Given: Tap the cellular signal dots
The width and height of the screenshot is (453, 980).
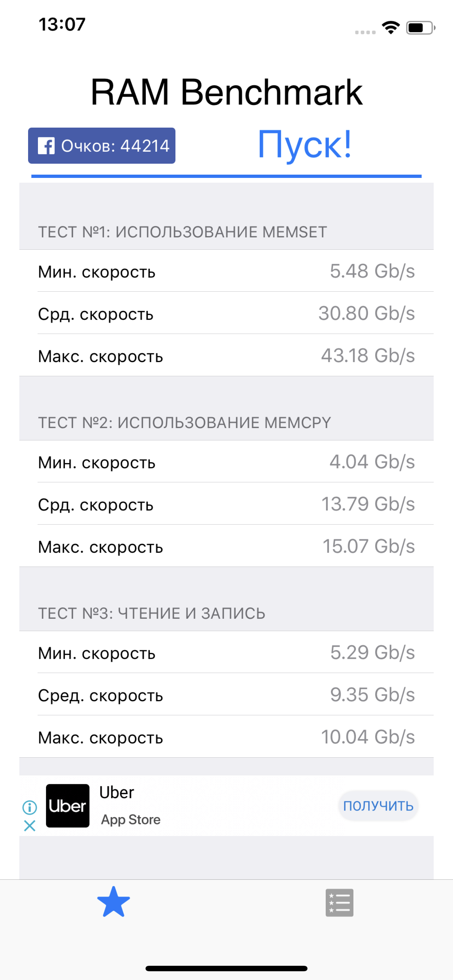Looking at the screenshot, I should (x=365, y=32).
